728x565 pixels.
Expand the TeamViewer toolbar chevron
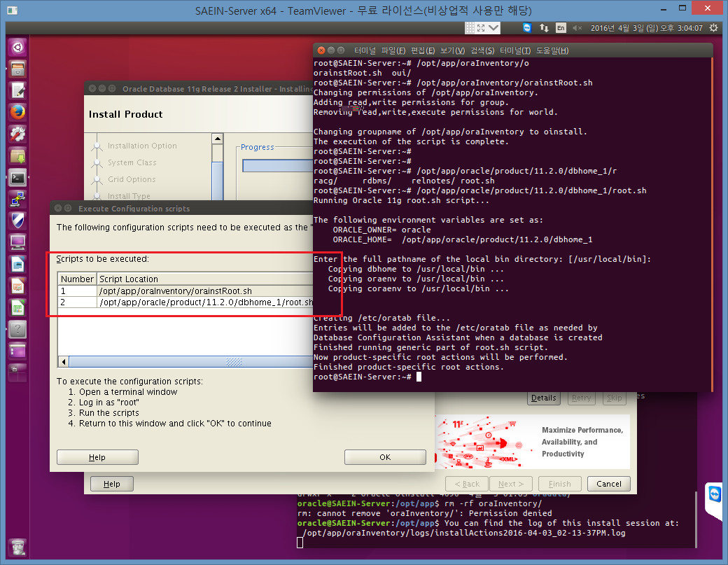(493, 28)
